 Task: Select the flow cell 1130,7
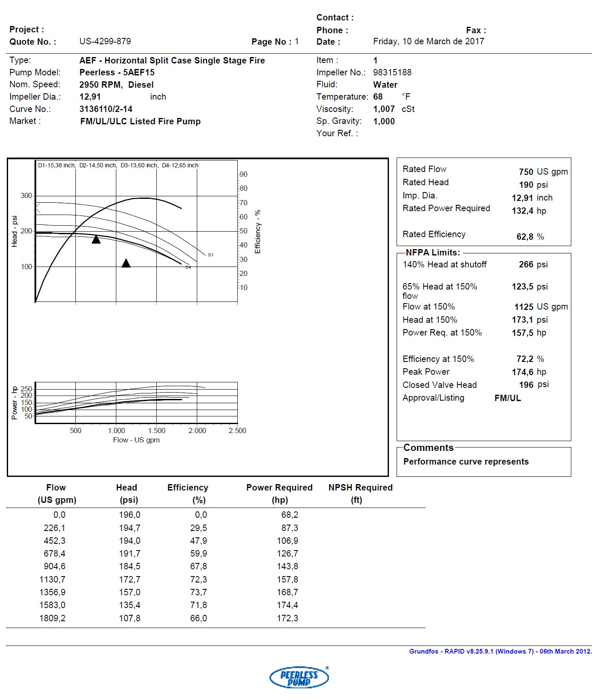52,580
